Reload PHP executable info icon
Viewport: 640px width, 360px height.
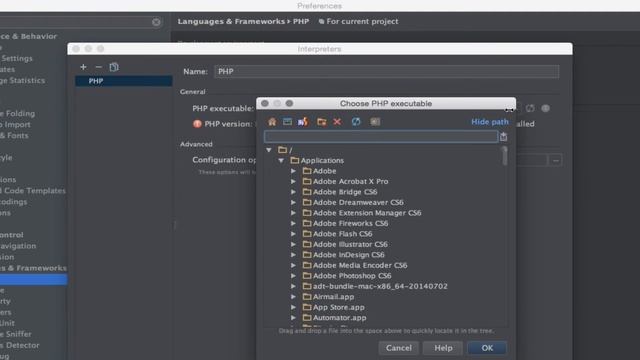[530, 108]
